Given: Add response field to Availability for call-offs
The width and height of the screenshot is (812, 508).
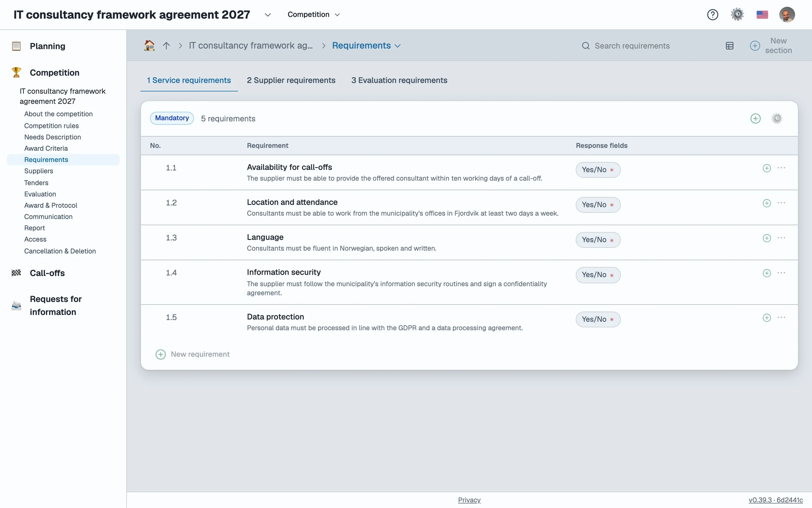Looking at the screenshot, I should 767,168.
